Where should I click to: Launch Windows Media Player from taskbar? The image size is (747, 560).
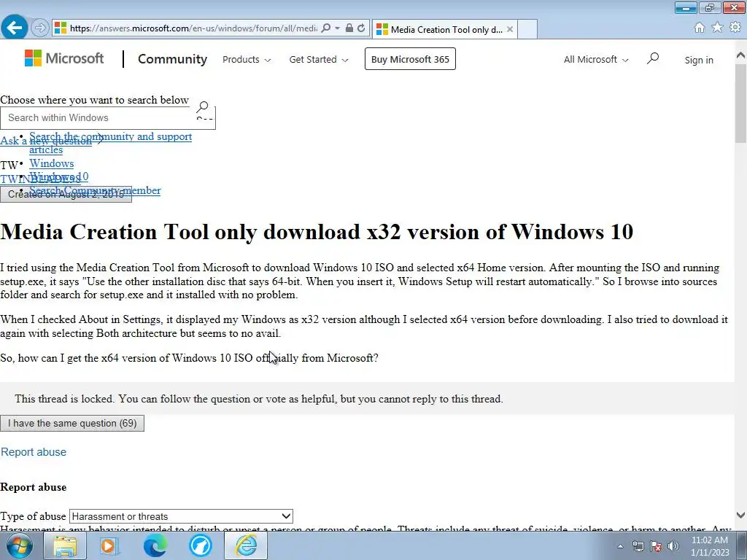click(109, 545)
